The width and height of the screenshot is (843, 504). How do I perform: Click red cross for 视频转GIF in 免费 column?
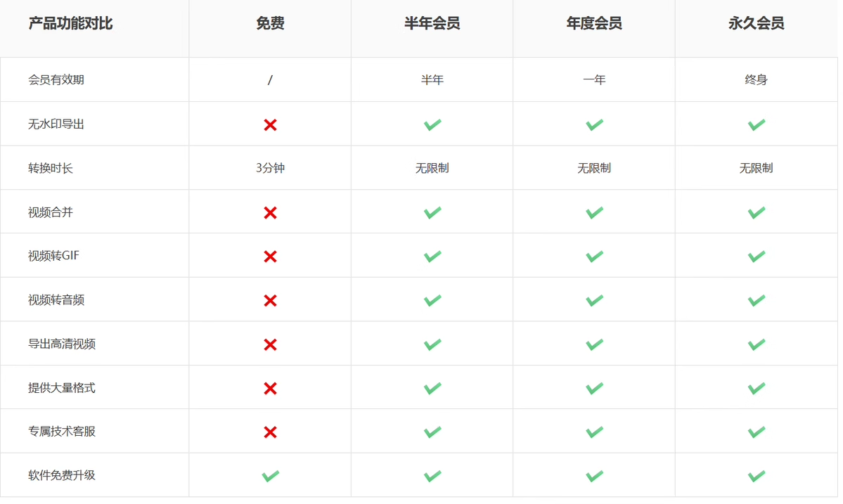[x=270, y=257]
